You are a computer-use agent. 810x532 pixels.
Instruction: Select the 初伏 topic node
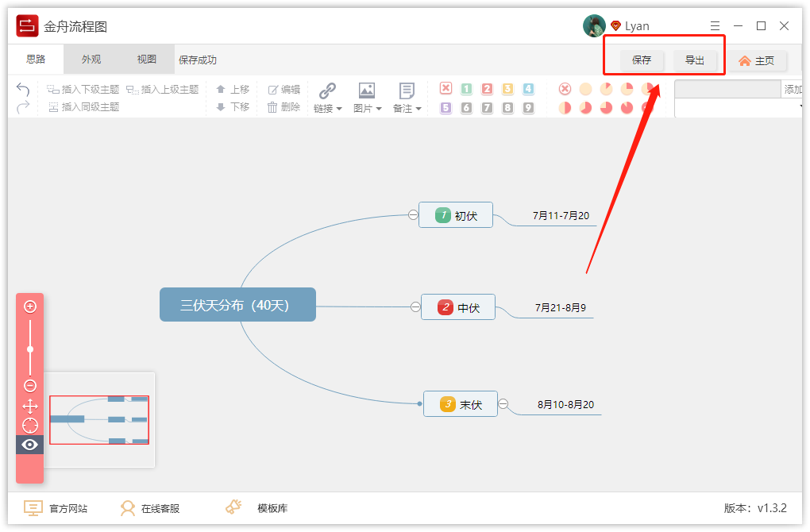[x=456, y=215]
